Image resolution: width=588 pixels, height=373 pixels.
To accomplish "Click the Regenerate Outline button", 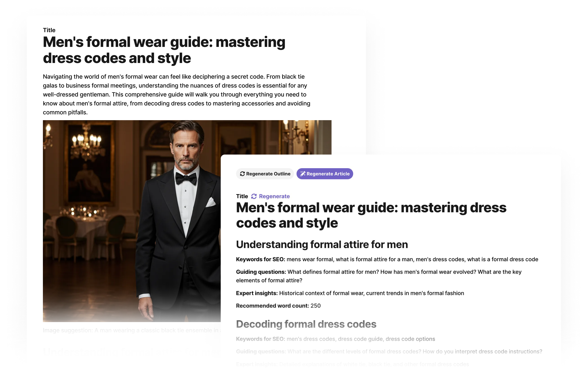I will click(x=265, y=174).
